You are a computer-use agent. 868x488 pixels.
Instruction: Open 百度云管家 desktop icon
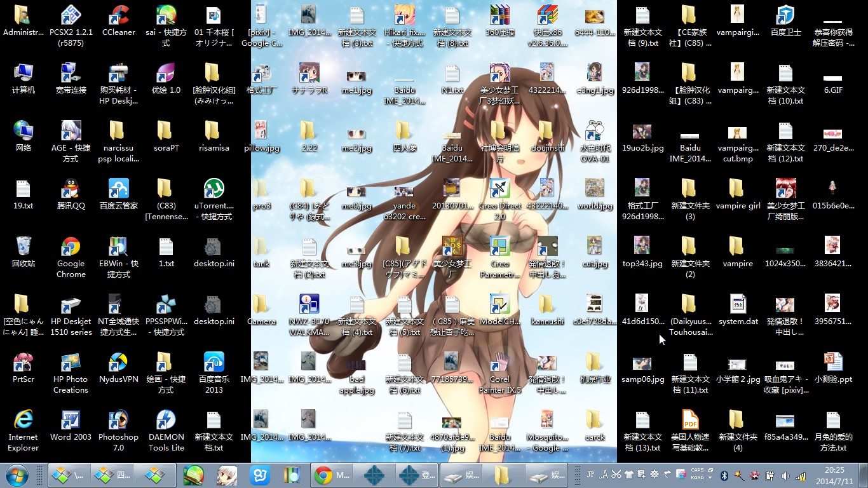coord(118,188)
